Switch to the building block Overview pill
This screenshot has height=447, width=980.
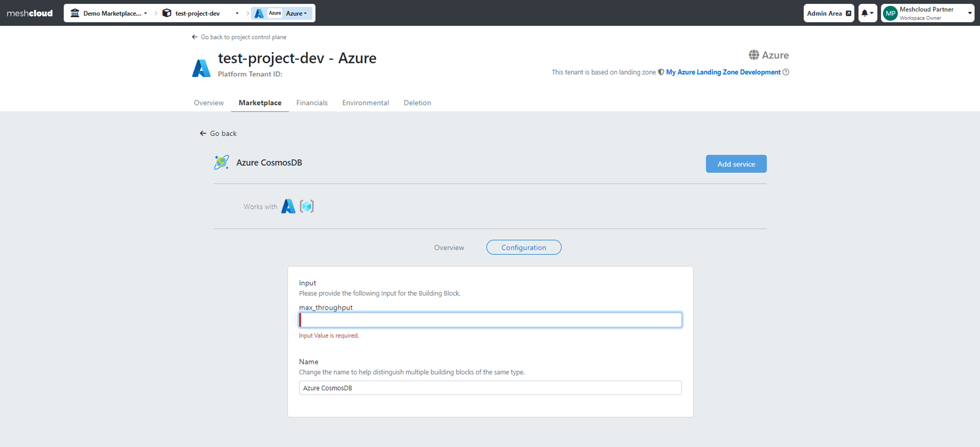point(449,248)
